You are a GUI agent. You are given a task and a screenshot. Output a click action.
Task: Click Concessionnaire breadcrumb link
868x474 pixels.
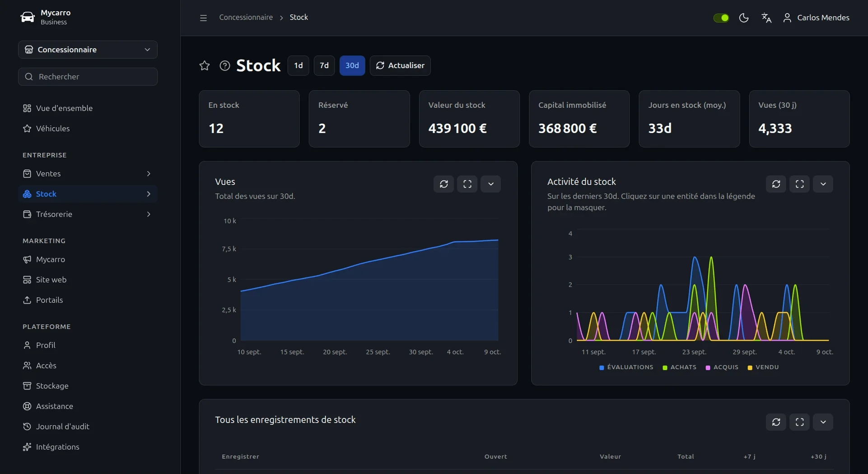pos(246,17)
